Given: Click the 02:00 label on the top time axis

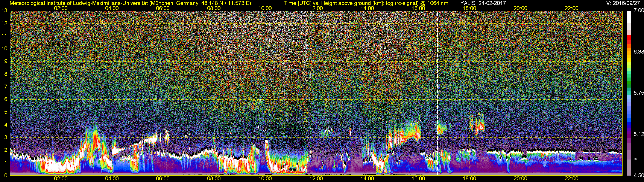Looking at the screenshot, I should point(61,8).
